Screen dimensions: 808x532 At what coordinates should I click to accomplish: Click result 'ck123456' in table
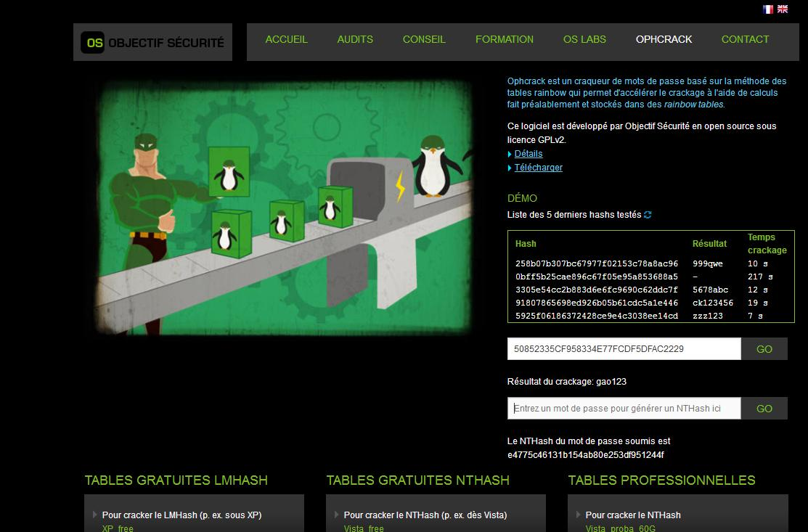pos(713,303)
